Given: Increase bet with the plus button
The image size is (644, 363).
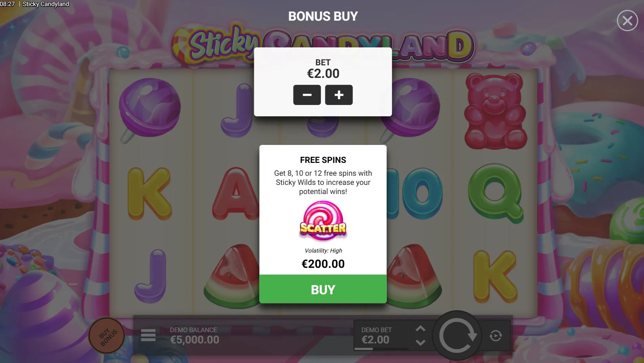Looking at the screenshot, I should [x=339, y=95].
